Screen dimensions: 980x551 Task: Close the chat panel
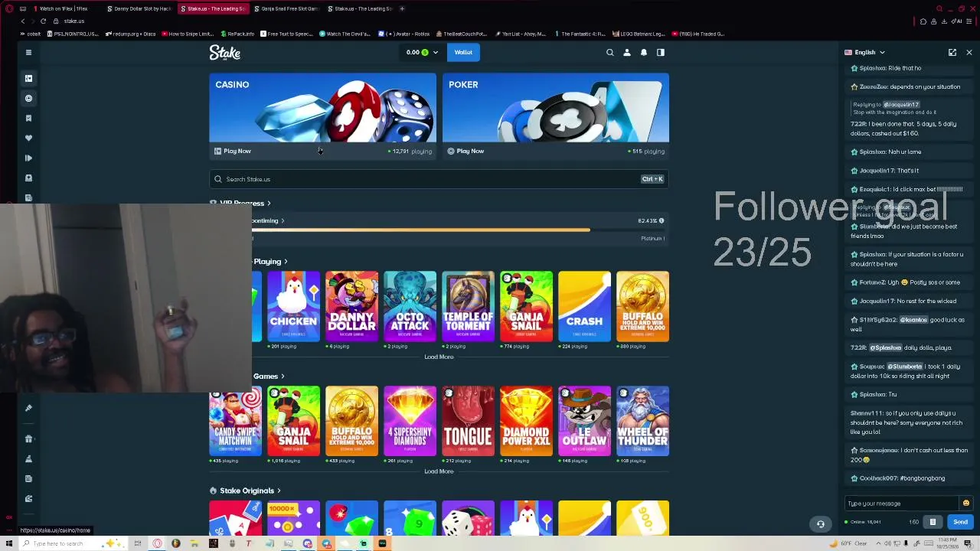point(969,52)
